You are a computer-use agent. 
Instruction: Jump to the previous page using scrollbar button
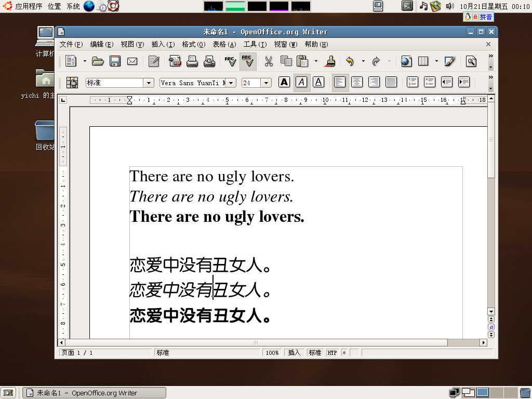(491, 320)
